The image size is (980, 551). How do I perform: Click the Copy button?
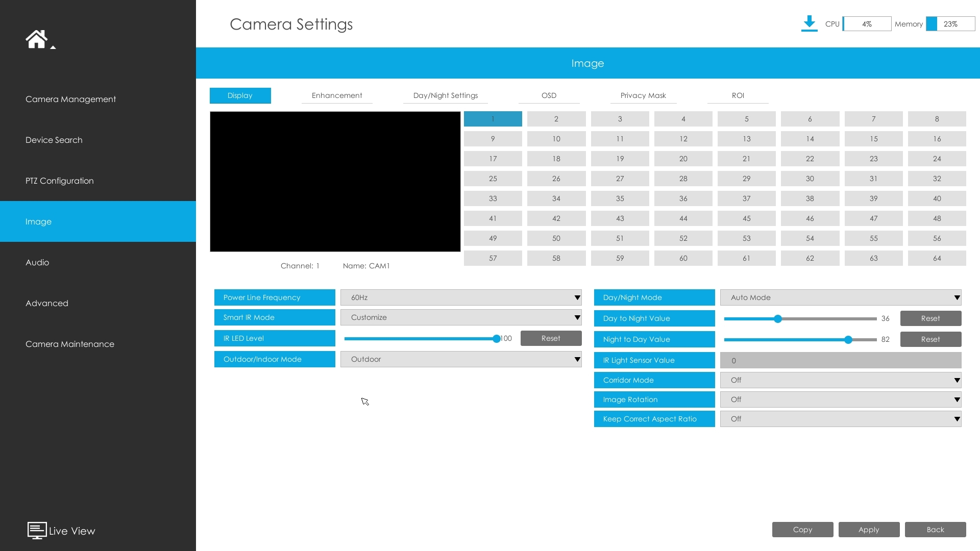pos(802,530)
